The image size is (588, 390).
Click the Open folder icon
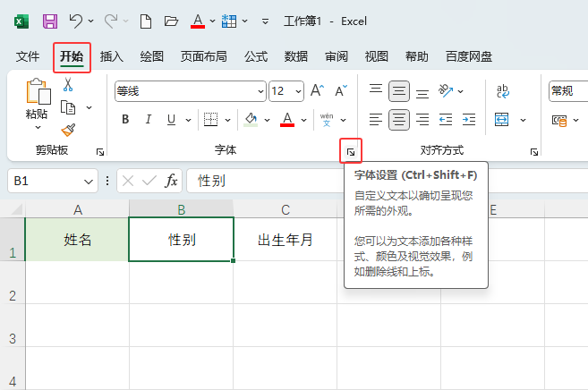pos(171,21)
